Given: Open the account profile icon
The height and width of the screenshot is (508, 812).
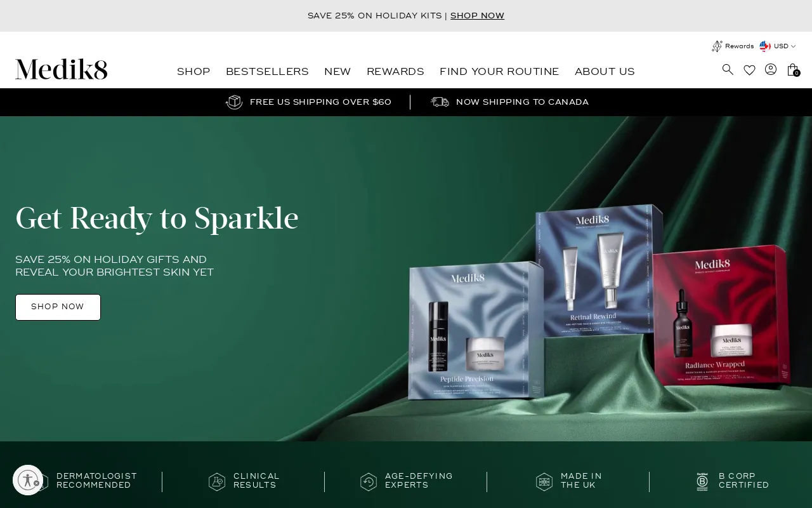Looking at the screenshot, I should (771, 69).
